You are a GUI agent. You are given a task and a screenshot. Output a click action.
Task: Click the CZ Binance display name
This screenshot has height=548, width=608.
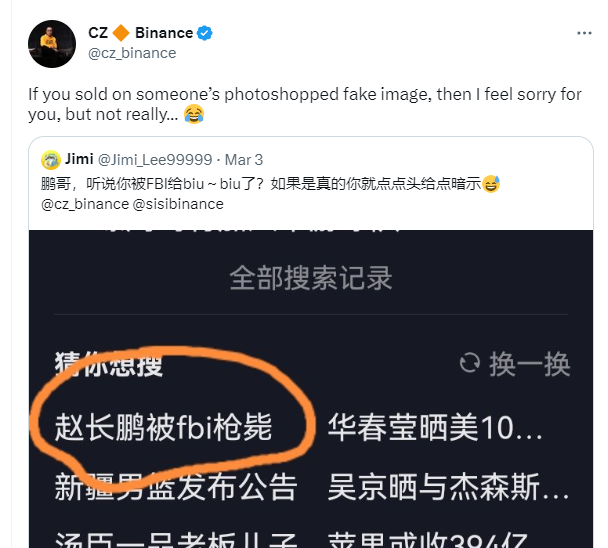click(150, 33)
